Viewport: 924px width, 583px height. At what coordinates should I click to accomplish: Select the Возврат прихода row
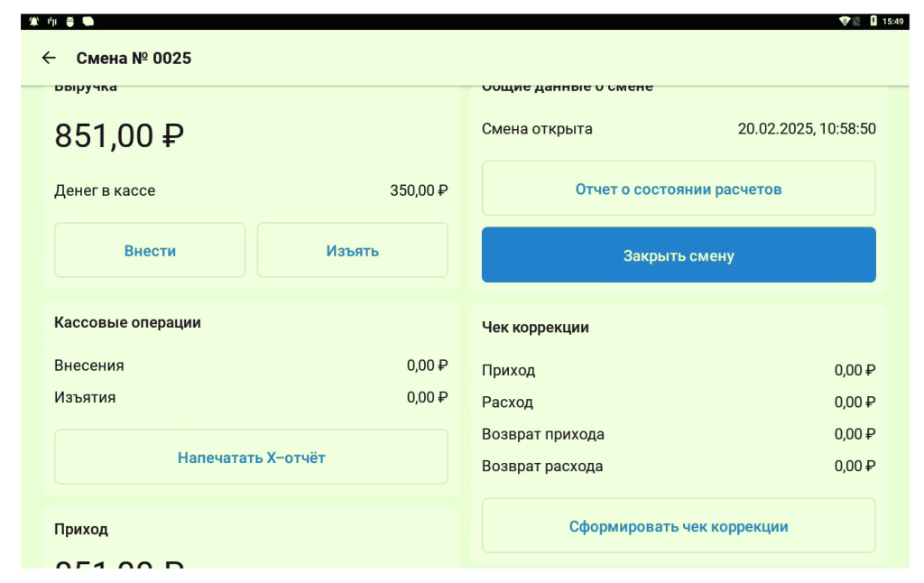pyautogui.click(x=679, y=434)
